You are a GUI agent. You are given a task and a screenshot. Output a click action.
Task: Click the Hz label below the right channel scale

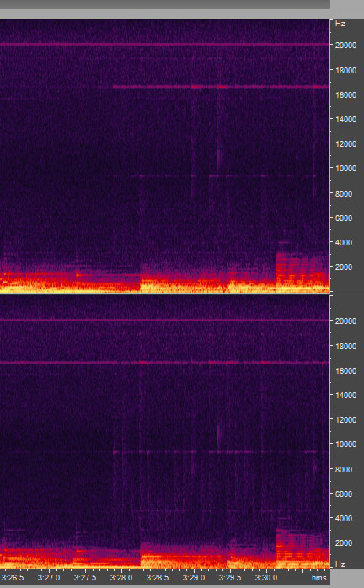[x=340, y=564]
